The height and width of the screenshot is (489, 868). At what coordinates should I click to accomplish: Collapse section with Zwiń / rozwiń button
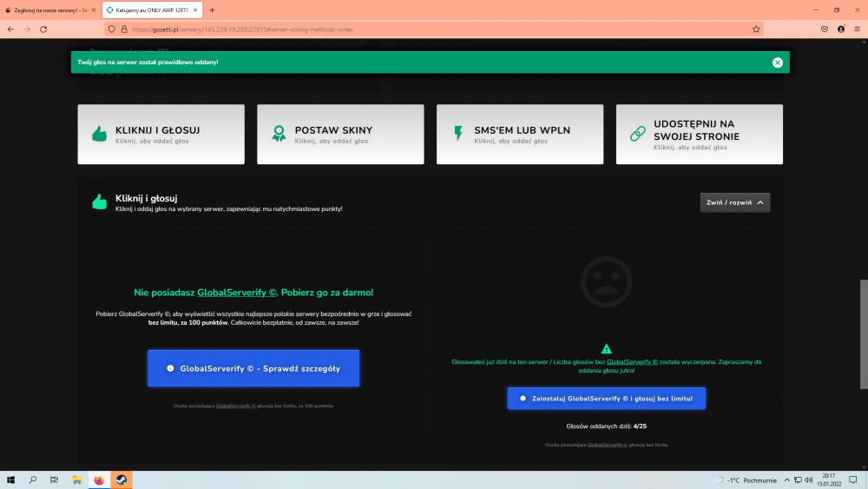pos(734,202)
